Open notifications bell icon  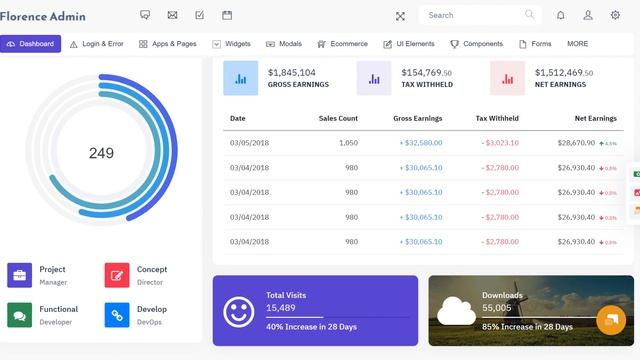[561, 15]
